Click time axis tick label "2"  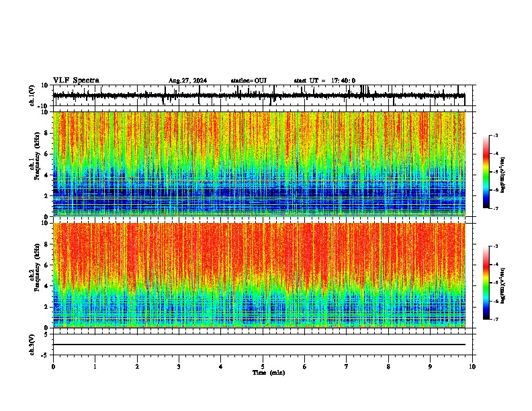click(137, 367)
